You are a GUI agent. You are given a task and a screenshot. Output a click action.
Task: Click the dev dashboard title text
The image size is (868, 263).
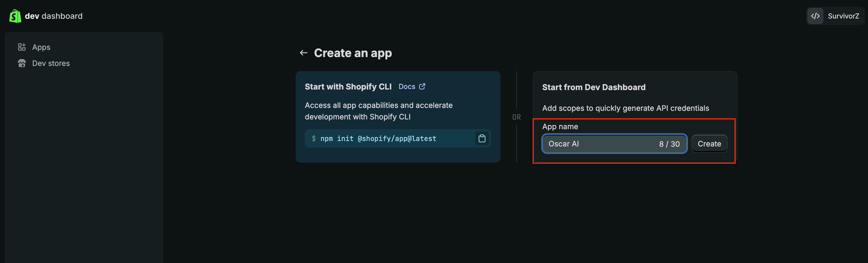[x=54, y=16]
